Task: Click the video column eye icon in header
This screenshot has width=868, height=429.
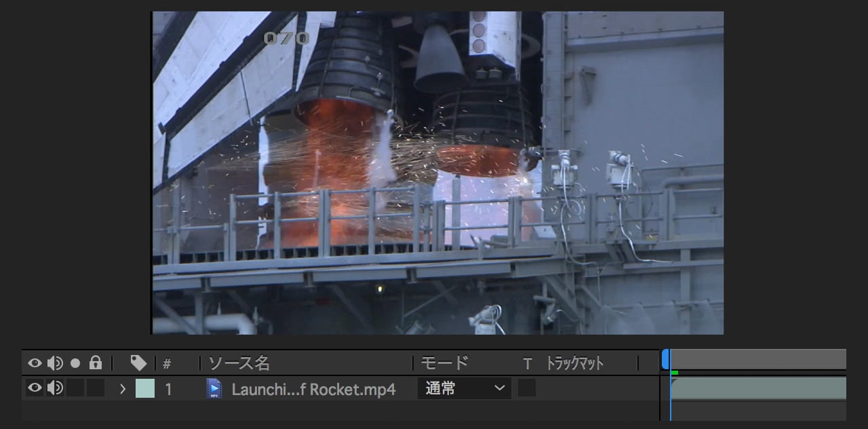Action: 35,363
